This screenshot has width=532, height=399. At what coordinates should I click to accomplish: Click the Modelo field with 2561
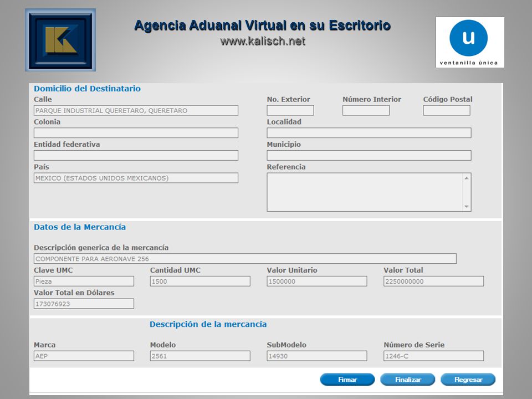200,356
